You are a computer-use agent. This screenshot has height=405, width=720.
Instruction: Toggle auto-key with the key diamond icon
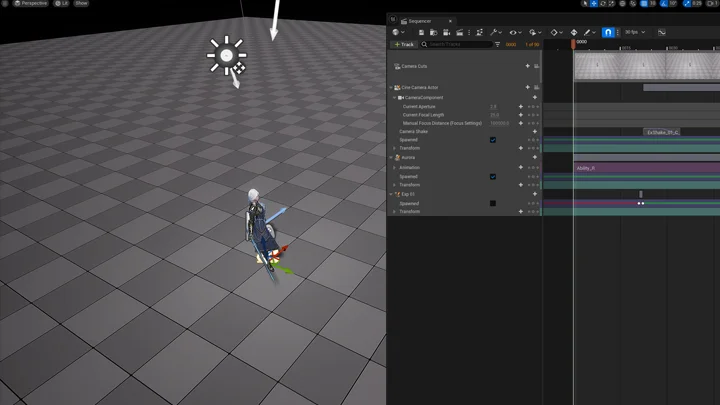(x=574, y=32)
